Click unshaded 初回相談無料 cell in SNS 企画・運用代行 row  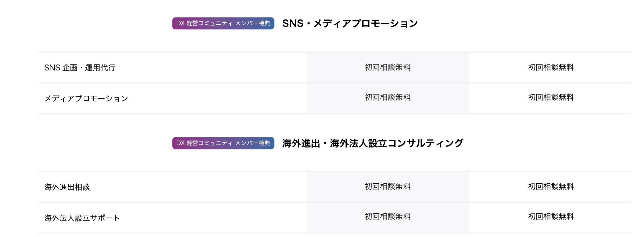pyautogui.click(x=551, y=67)
